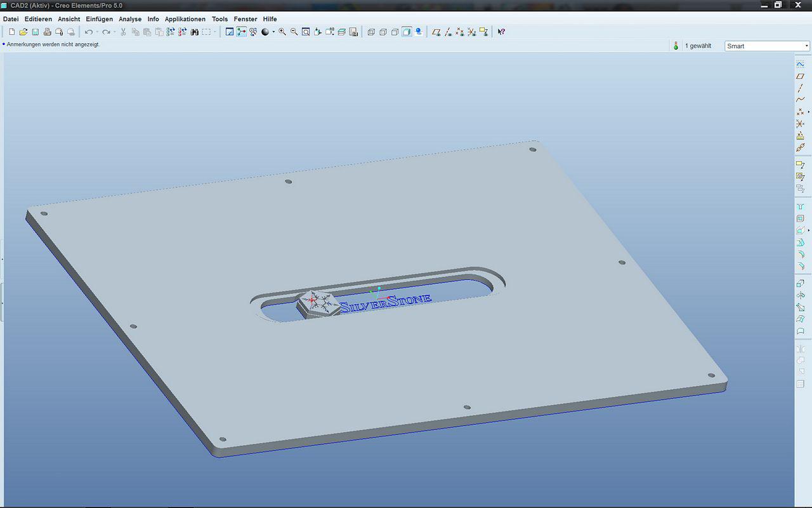The image size is (812, 508).
Task: Select the Revolve tool
Action: pos(800,296)
